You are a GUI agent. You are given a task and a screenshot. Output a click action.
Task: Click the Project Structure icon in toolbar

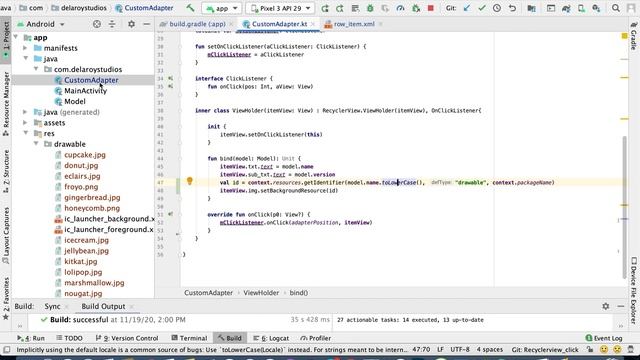tap(531, 8)
